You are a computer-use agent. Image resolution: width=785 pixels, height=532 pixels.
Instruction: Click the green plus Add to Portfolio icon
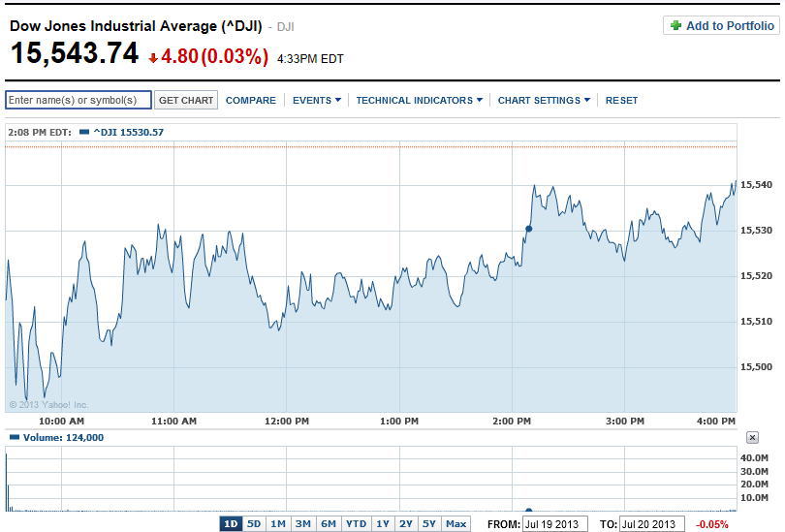(675, 25)
